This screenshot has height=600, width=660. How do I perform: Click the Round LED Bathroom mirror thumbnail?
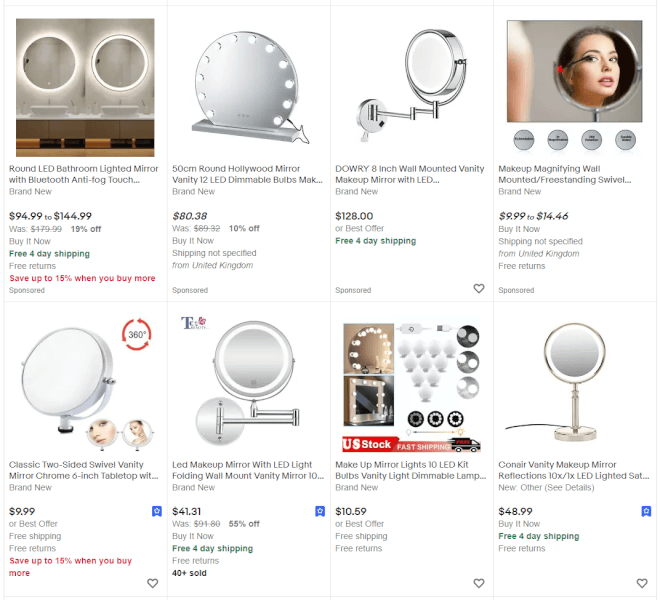coord(84,88)
